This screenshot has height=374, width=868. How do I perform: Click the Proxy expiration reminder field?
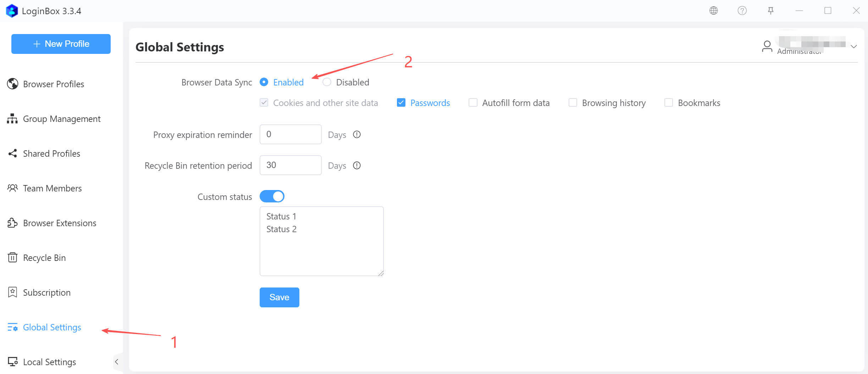coord(290,134)
